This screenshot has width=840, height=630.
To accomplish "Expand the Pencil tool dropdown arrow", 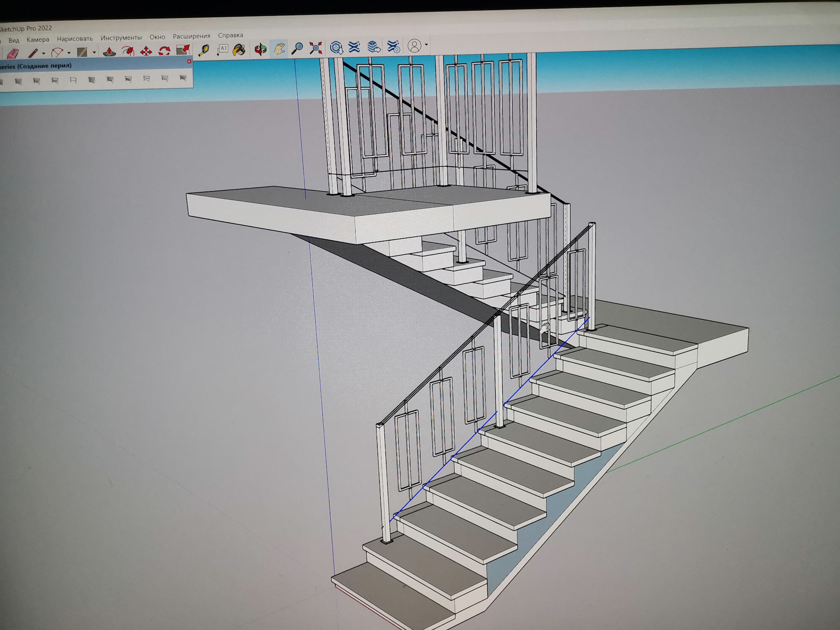I will point(43,53).
